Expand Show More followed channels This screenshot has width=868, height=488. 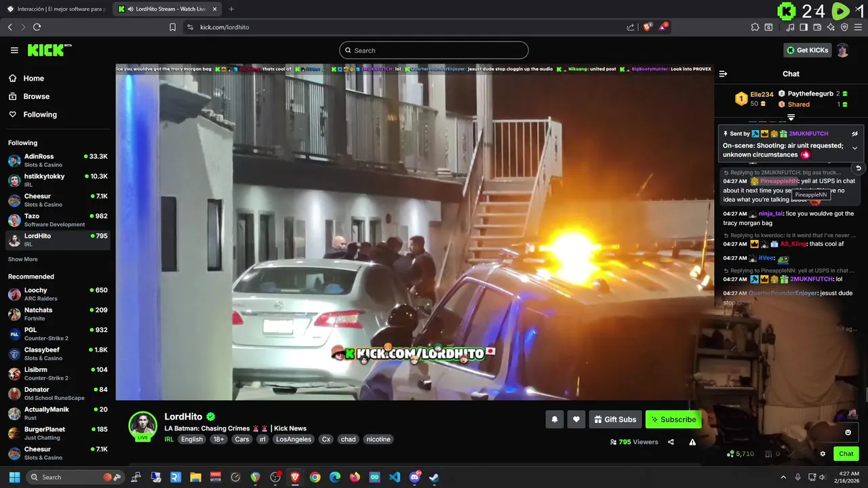pyautogui.click(x=23, y=259)
